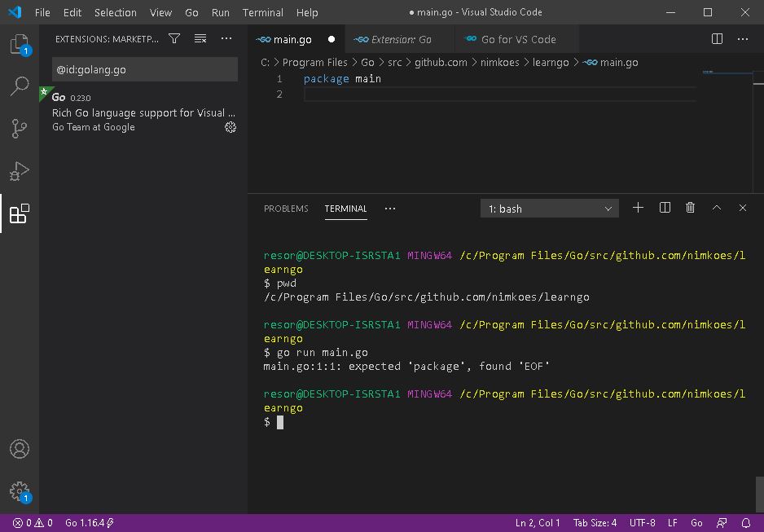Open the Explorer view in activity bar
This screenshot has height=532, width=764.
pos(20,44)
